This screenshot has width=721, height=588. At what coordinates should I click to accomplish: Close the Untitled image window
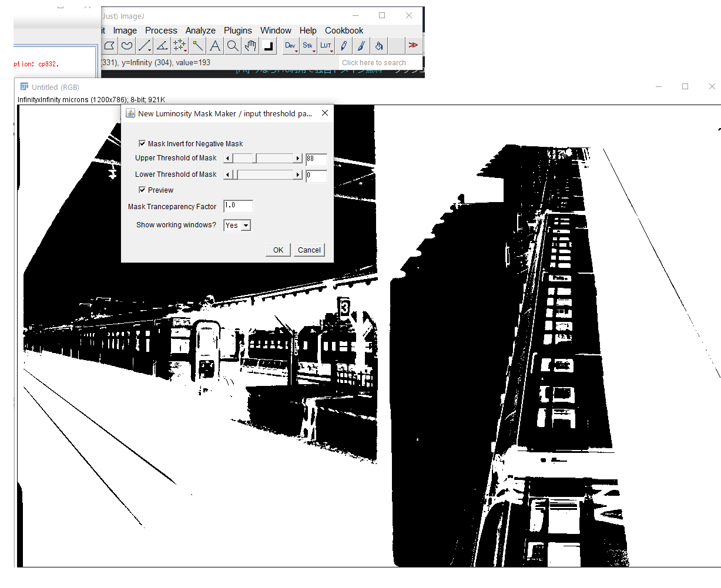tap(712, 86)
